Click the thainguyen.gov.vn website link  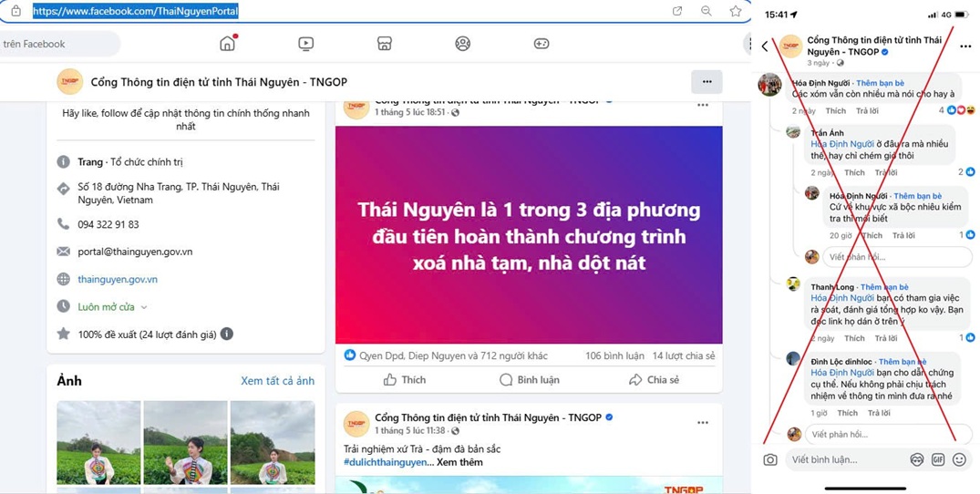(118, 279)
